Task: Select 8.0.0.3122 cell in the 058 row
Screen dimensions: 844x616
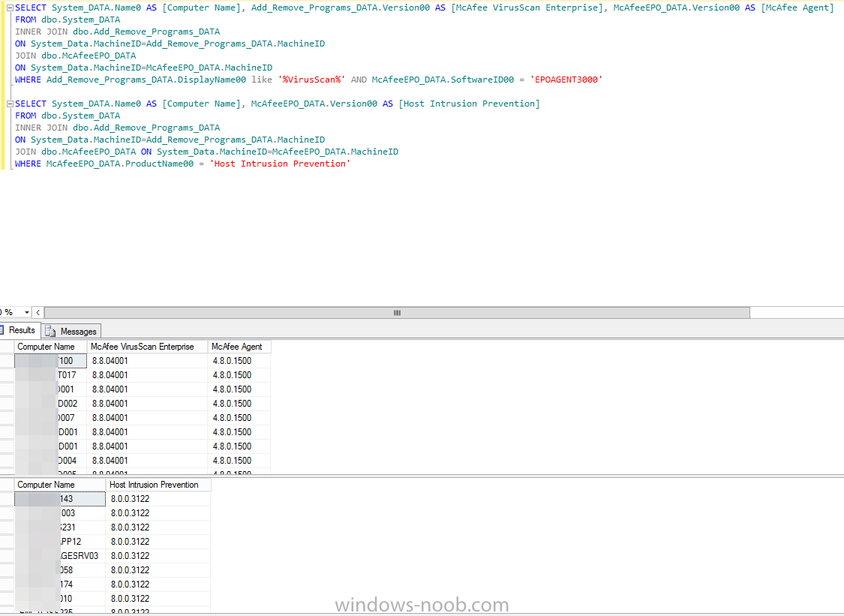Action: pyautogui.click(x=158, y=570)
